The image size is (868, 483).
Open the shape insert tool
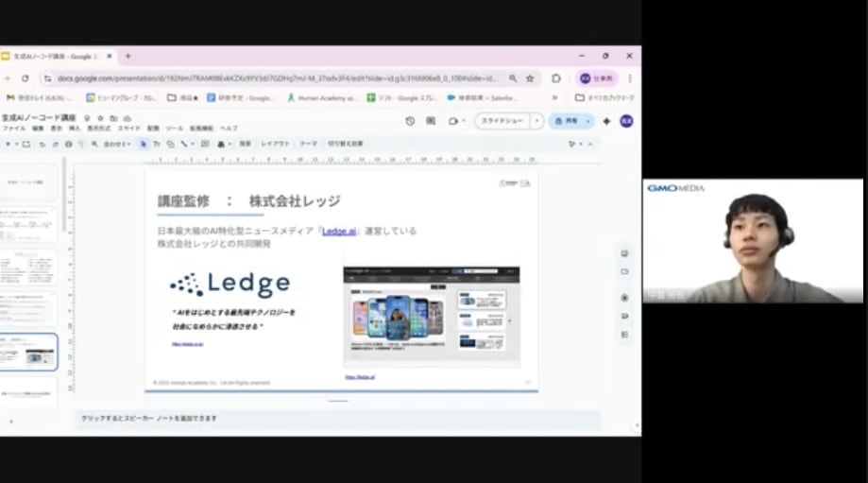pyautogui.click(x=171, y=144)
